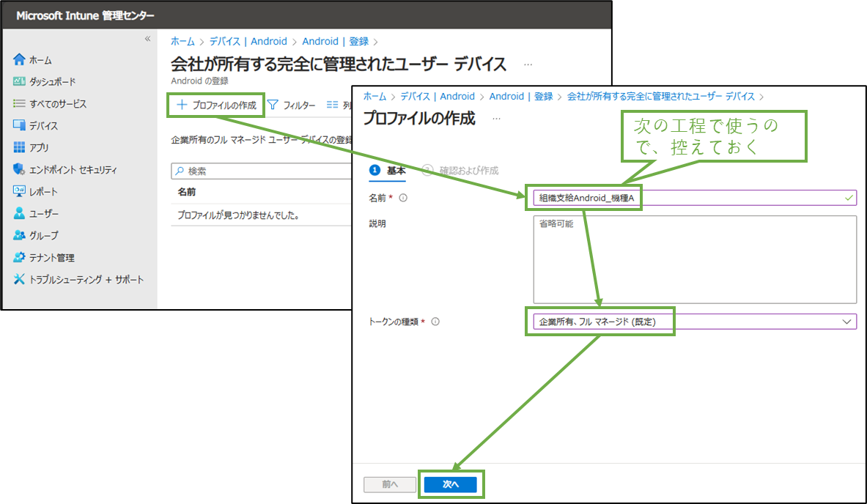Switch to the 確認および作成 tab
This screenshot has width=867, height=504.
point(460,170)
